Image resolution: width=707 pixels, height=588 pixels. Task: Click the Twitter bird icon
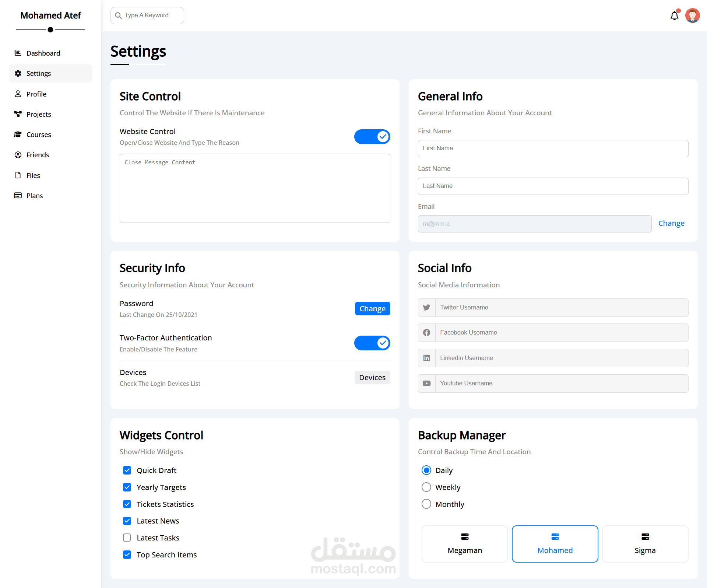(x=426, y=308)
